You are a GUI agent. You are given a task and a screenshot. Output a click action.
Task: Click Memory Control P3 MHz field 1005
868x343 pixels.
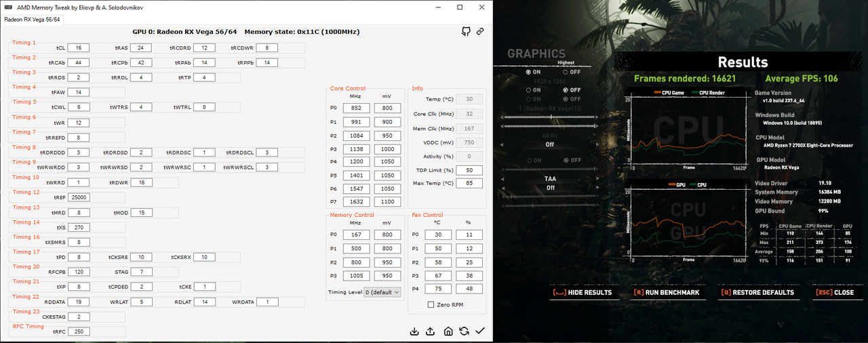[355, 275]
